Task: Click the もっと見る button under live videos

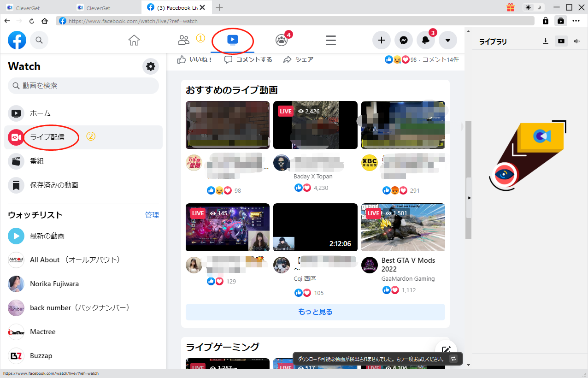Action: click(x=315, y=312)
